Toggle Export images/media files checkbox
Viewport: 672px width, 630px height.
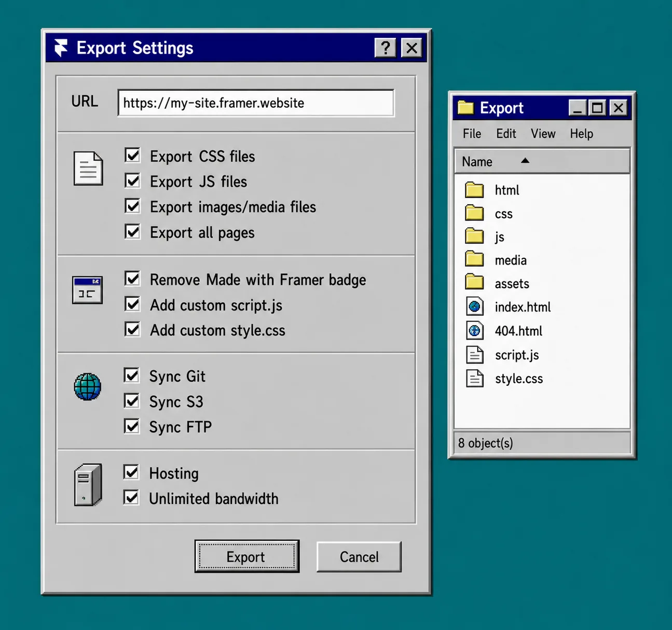pyautogui.click(x=133, y=206)
